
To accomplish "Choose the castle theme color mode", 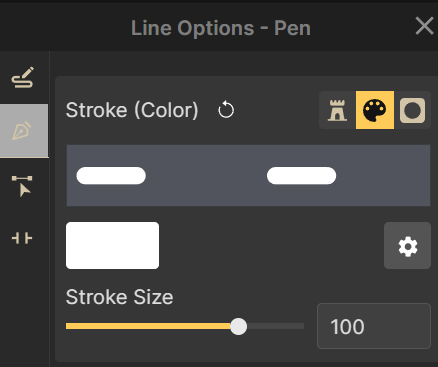I will 337,110.
